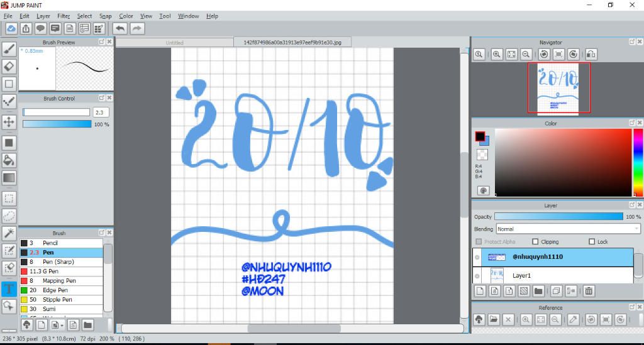Open reference image with folder icon

[494, 320]
